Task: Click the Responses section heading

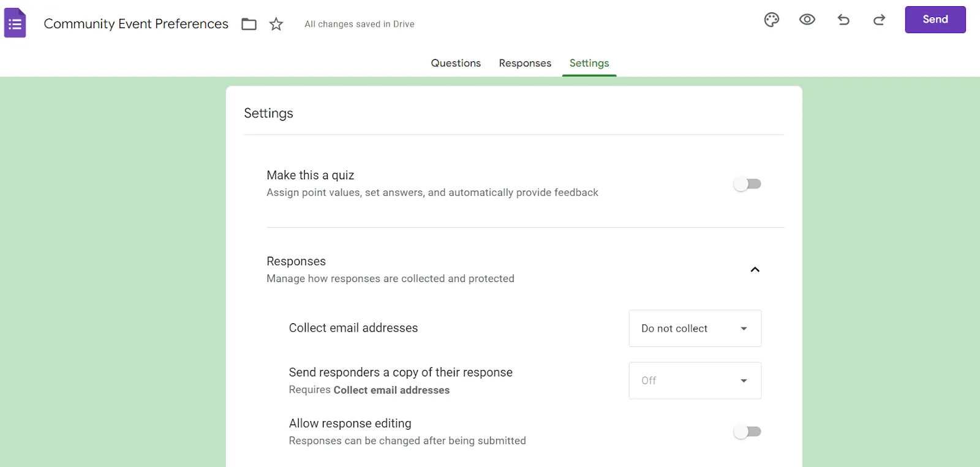Action: click(296, 261)
